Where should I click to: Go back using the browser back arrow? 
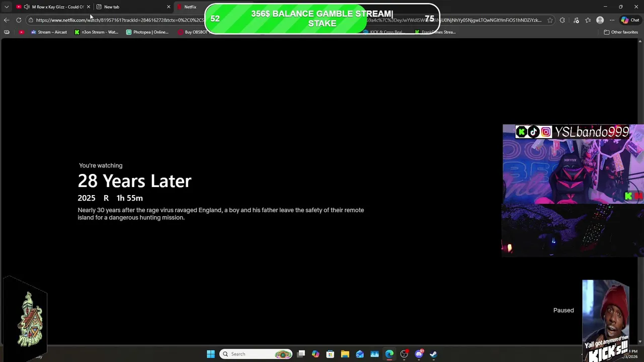click(x=6, y=20)
